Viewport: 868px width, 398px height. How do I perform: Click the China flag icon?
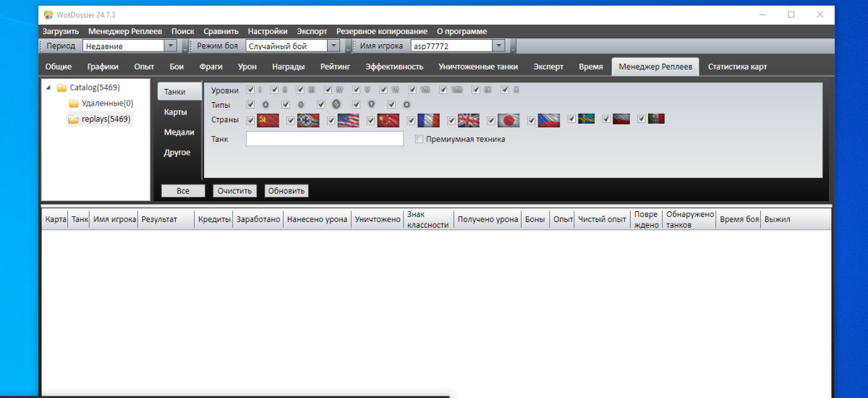pos(388,120)
